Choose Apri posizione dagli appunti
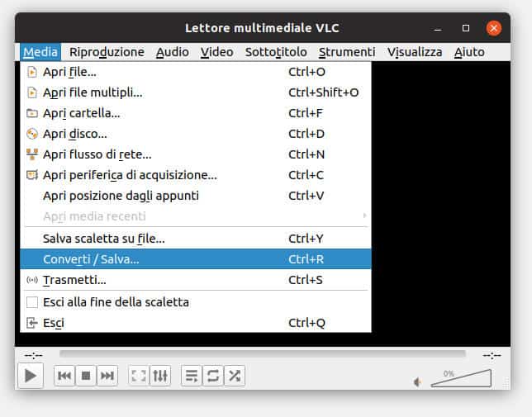 coord(196,196)
